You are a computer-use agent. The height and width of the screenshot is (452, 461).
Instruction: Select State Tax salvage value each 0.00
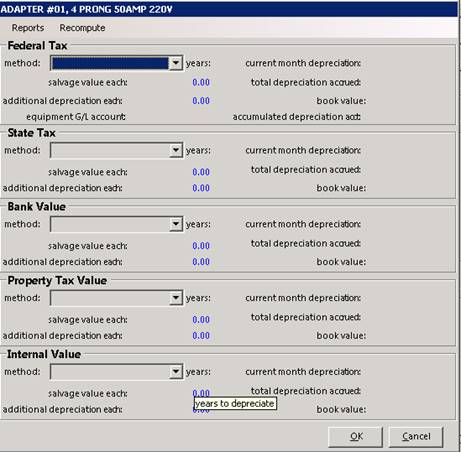point(201,172)
